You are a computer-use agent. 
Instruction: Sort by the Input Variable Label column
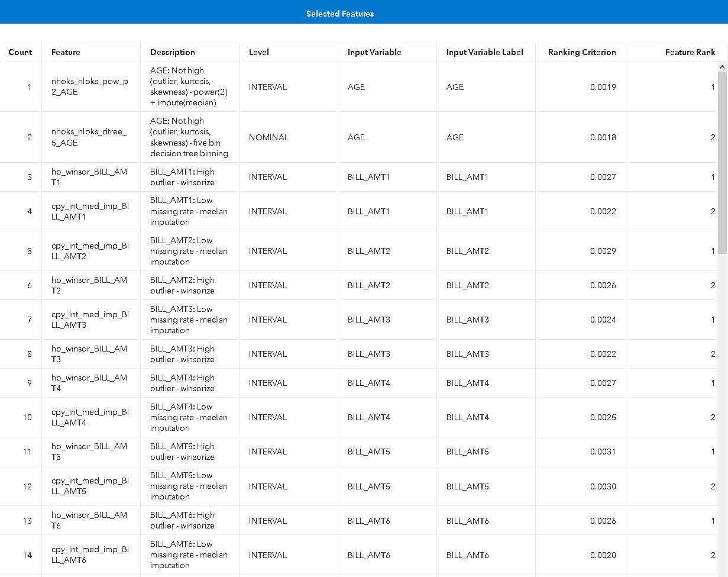[x=486, y=52]
